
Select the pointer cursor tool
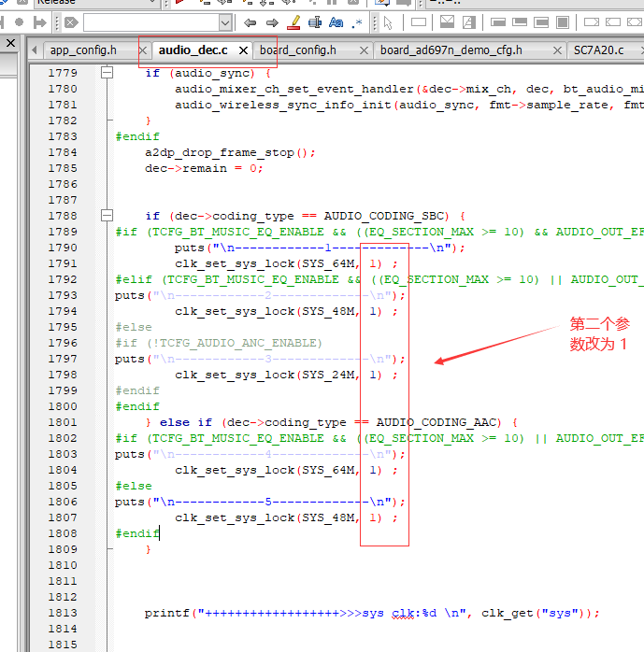(x=388, y=22)
